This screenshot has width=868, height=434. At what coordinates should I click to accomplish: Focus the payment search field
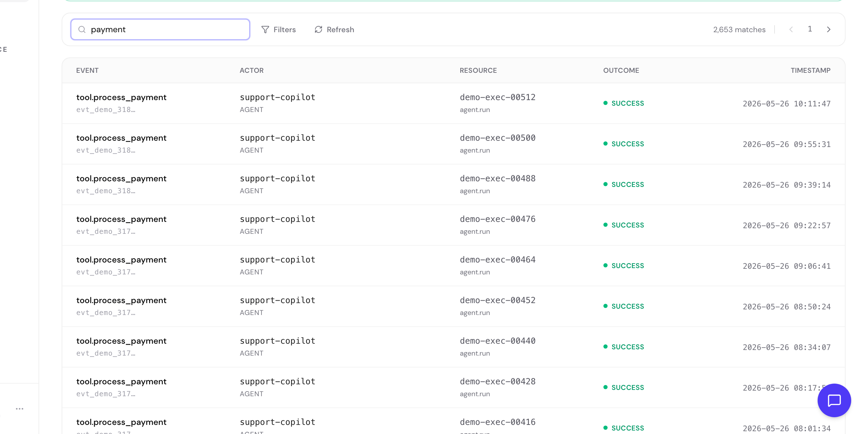(x=160, y=29)
